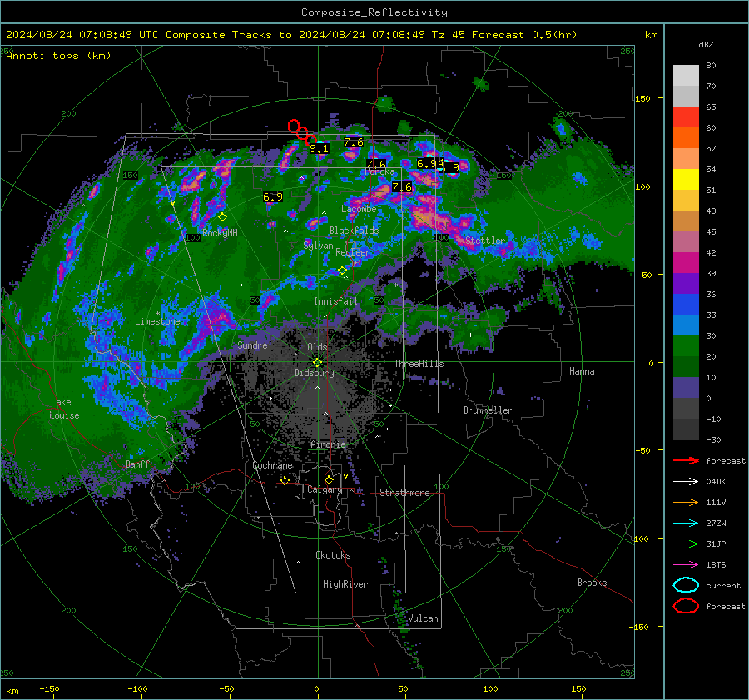Select the white 04DK arrow legend symbol
This screenshot has height=700, width=749.
click(686, 482)
